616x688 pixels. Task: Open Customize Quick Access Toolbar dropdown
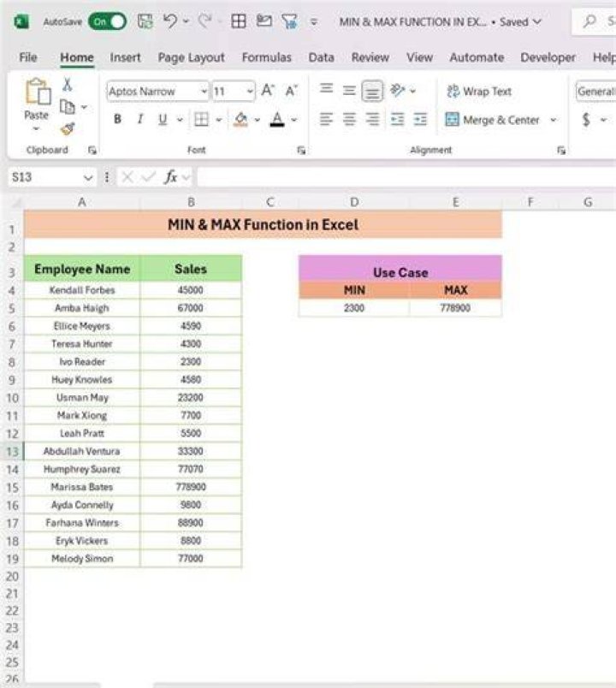[314, 21]
